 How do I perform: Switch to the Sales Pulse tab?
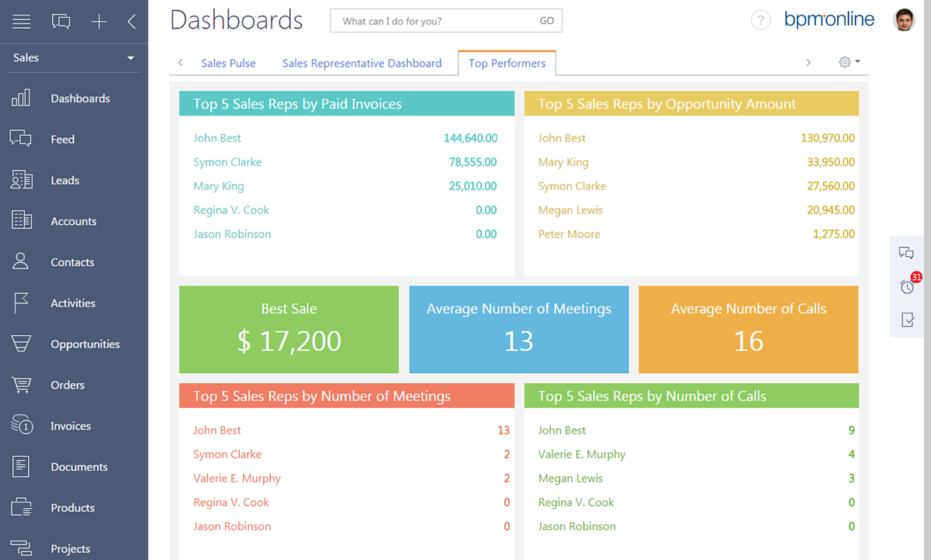(x=228, y=64)
